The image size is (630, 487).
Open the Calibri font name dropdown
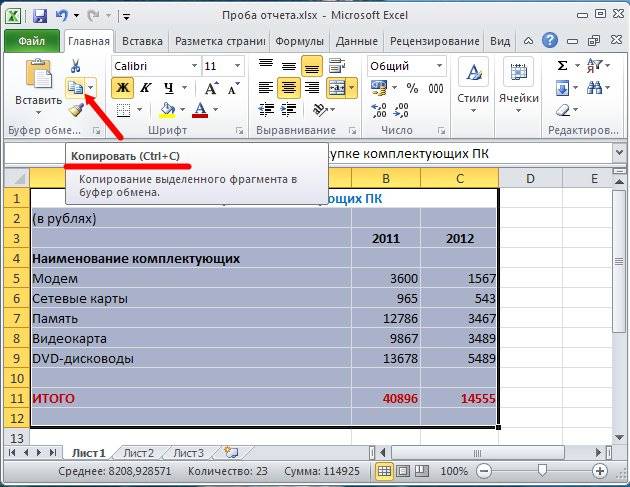click(194, 65)
